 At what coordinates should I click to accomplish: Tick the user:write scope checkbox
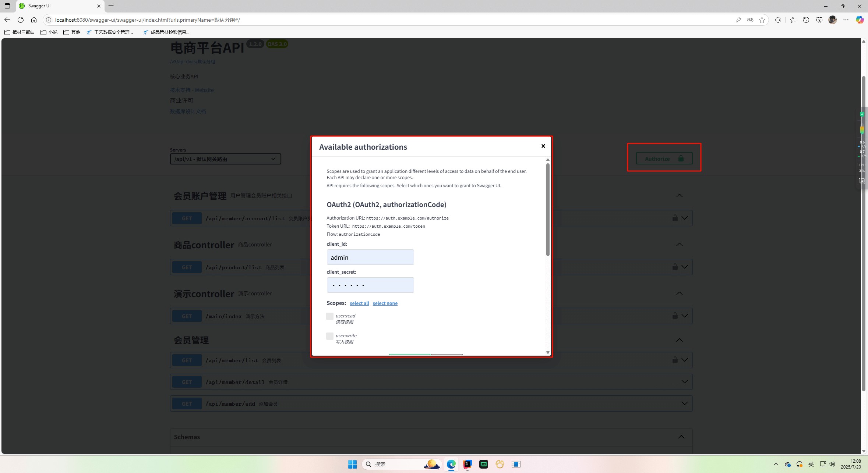coord(330,336)
